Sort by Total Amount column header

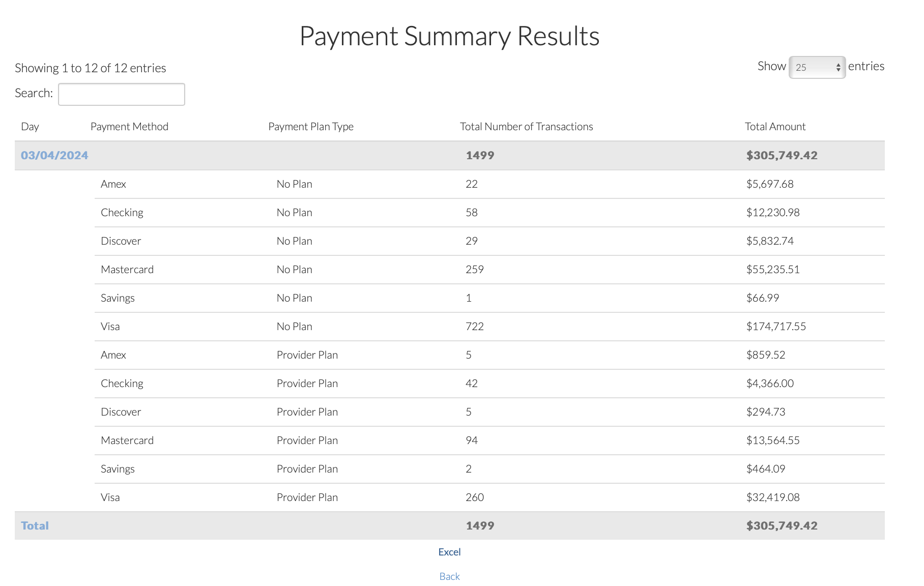click(x=774, y=127)
